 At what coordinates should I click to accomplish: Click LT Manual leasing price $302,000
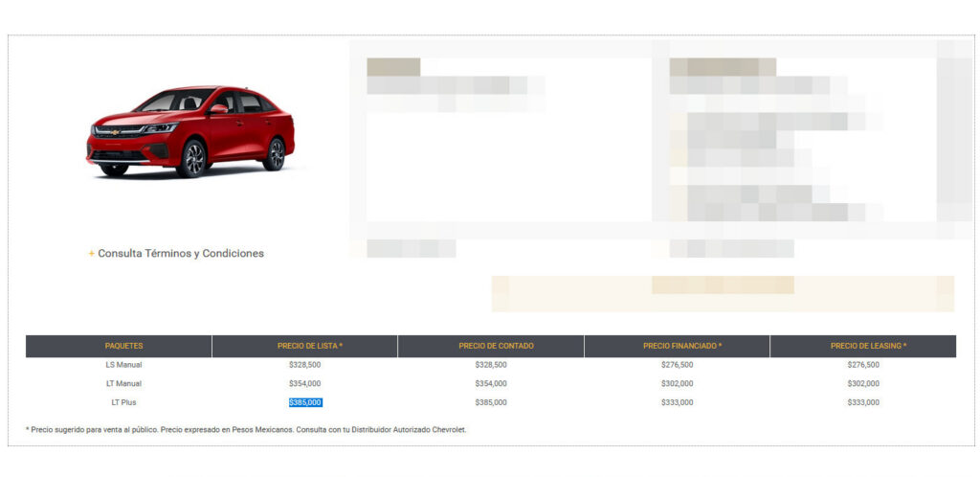(x=863, y=383)
